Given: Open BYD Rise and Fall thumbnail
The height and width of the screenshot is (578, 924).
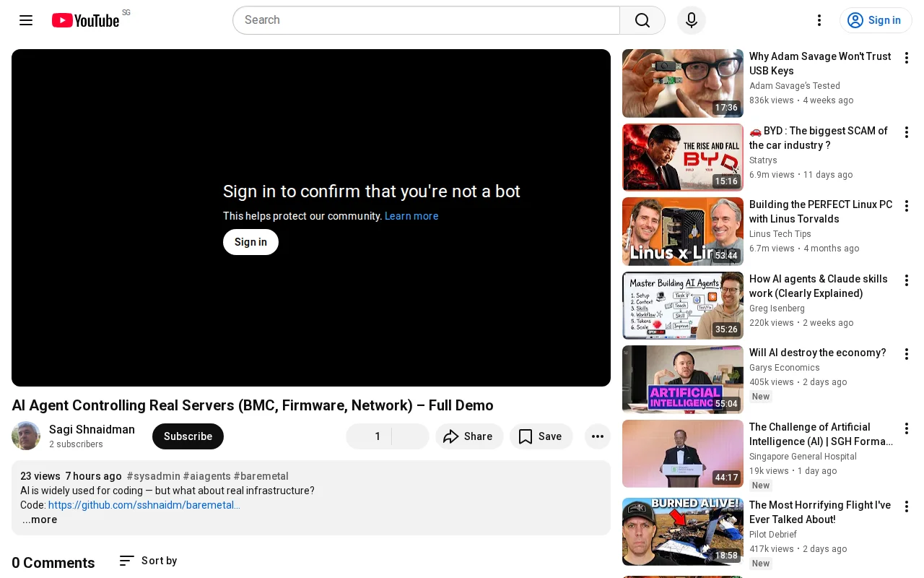Looking at the screenshot, I should (683, 158).
